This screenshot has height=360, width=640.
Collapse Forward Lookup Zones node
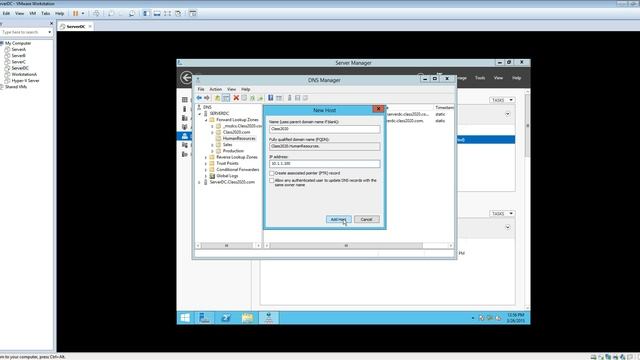206,120
